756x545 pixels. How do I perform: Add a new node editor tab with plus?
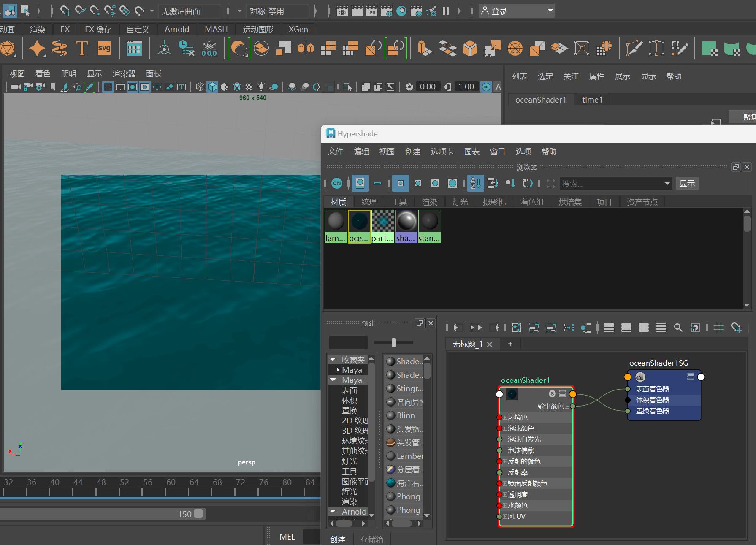[x=510, y=344]
